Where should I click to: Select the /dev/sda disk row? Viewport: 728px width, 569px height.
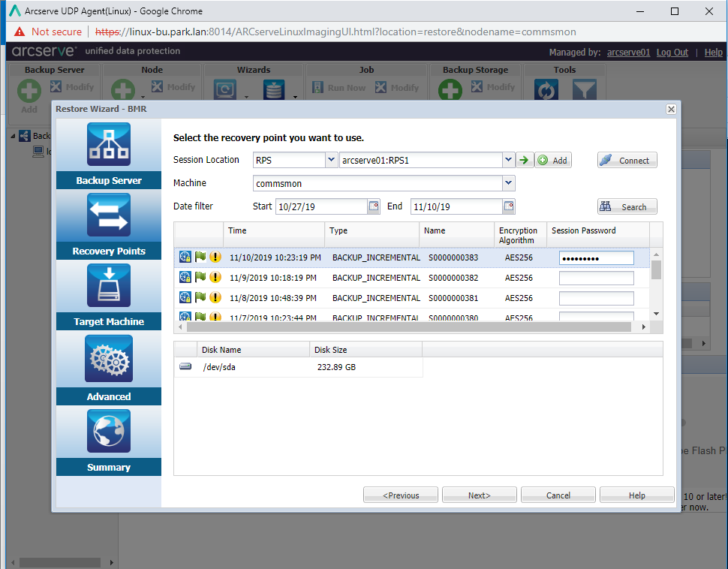(298, 367)
